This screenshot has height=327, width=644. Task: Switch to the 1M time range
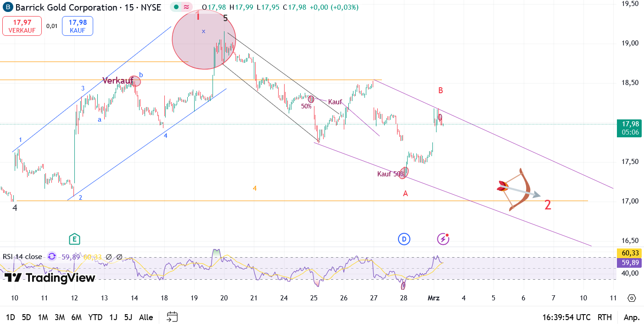coord(43,317)
